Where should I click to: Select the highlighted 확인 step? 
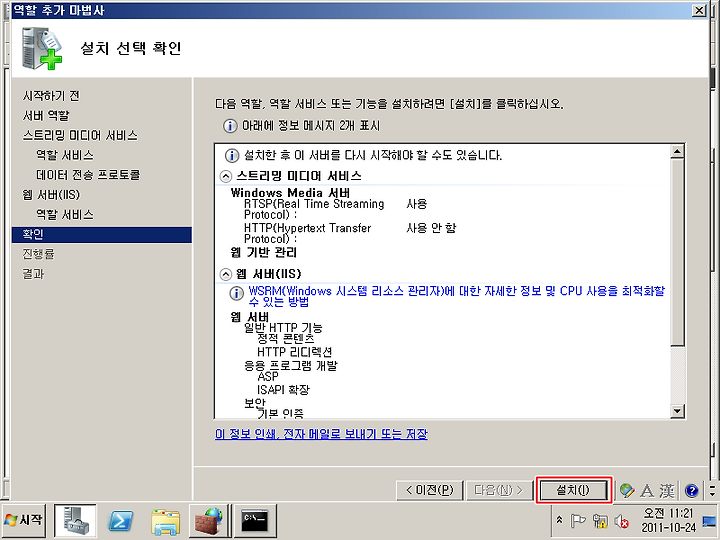[101, 234]
